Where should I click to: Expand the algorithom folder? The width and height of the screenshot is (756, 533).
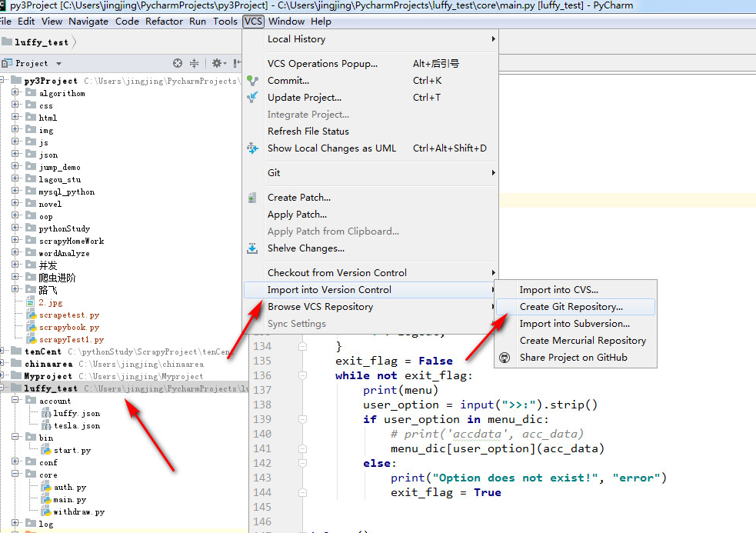(x=15, y=92)
